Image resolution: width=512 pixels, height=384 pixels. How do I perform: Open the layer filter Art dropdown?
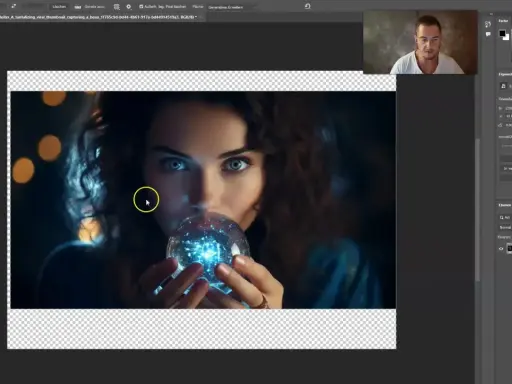pyautogui.click(x=505, y=217)
